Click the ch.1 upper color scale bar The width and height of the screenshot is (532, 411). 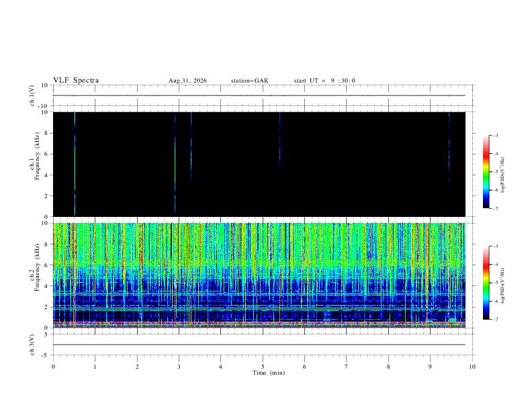tap(486, 172)
